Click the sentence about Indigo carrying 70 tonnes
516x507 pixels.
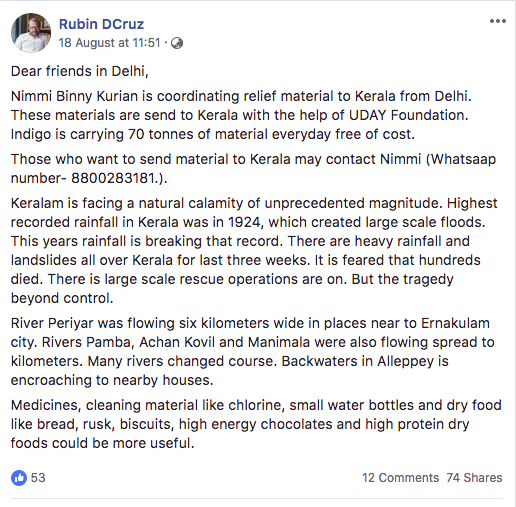tap(213, 134)
